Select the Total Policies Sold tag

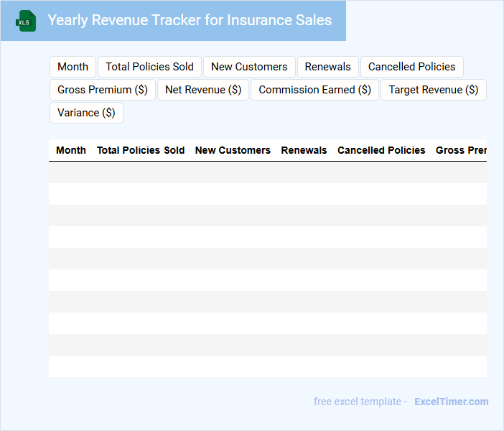[x=149, y=67]
